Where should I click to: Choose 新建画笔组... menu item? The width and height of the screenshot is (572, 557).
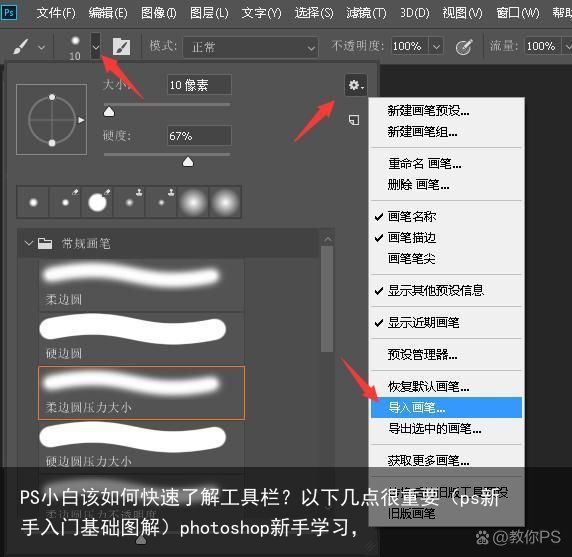[x=447, y=132]
